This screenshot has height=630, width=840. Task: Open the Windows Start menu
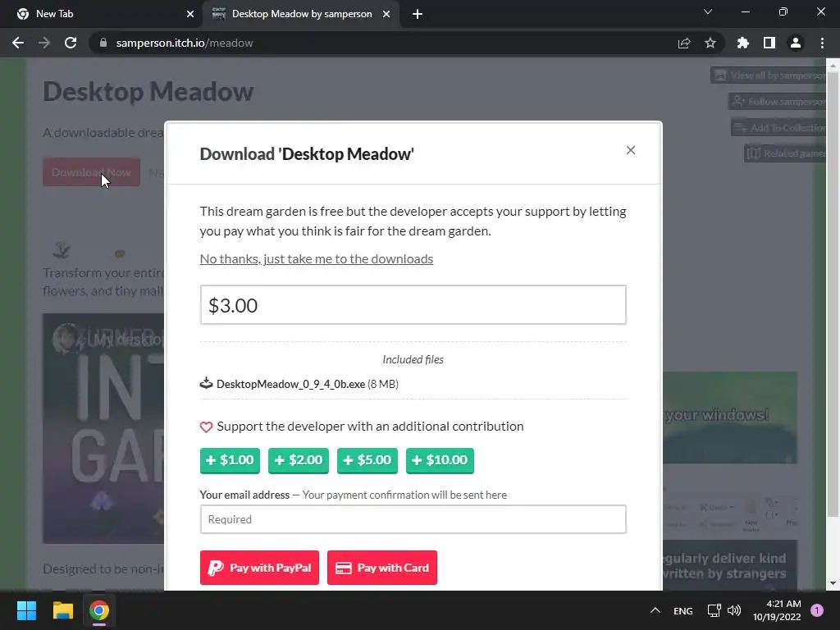[26, 610]
